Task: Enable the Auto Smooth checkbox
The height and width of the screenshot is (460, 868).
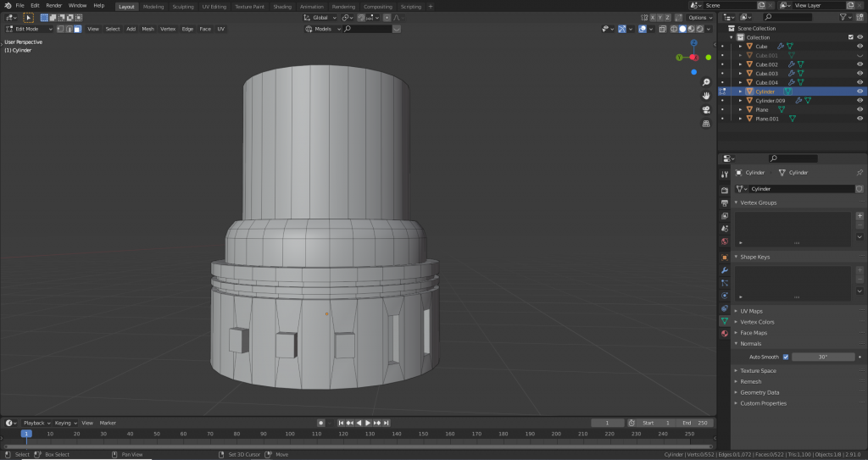Action: tap(786, 357)
